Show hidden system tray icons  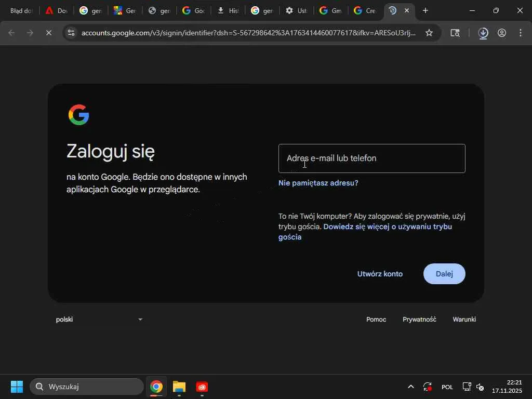point(410,387)
